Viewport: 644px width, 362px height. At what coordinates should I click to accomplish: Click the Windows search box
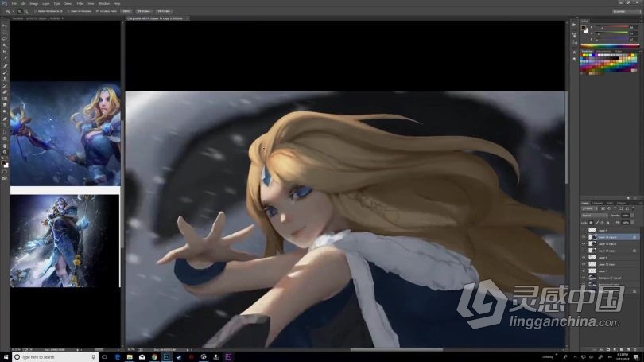[55, 357]
